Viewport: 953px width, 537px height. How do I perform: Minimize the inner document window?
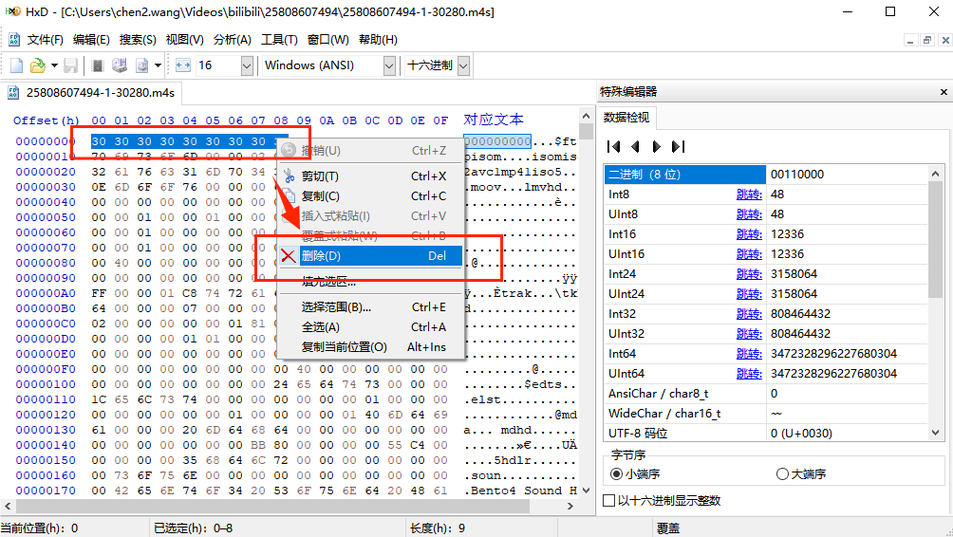click(910, 41)
